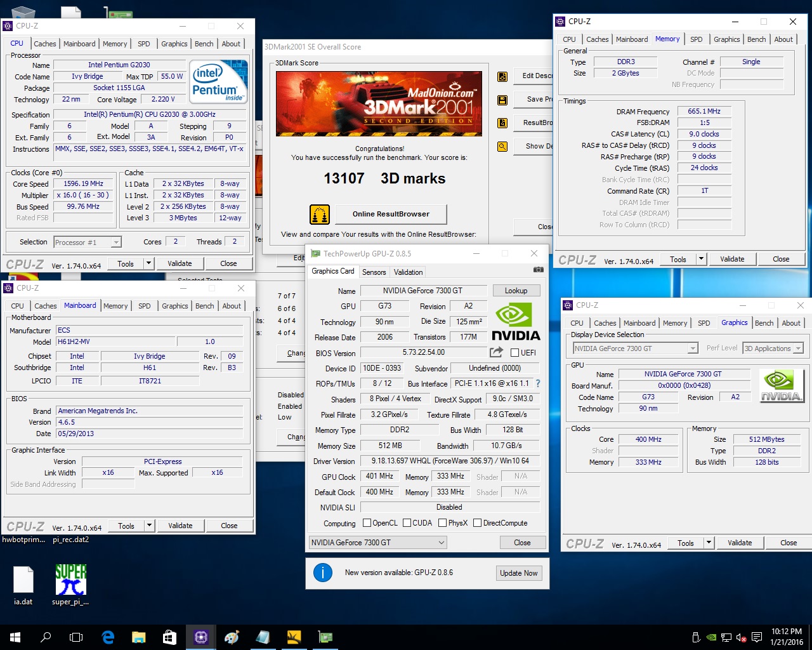Open About tab in CPU-Z Graphics window
Screen dimensions: 812x650
coord(791,323)
